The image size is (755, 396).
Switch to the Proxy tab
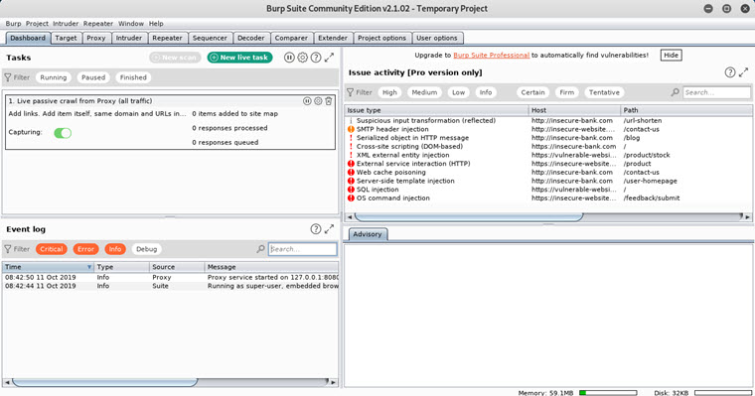tap(96, 38)
